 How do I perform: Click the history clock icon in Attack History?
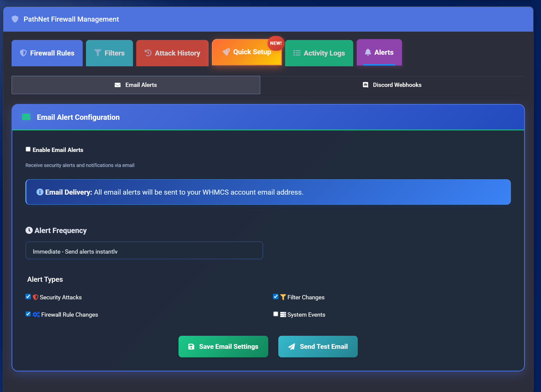(x=148, y=53)
